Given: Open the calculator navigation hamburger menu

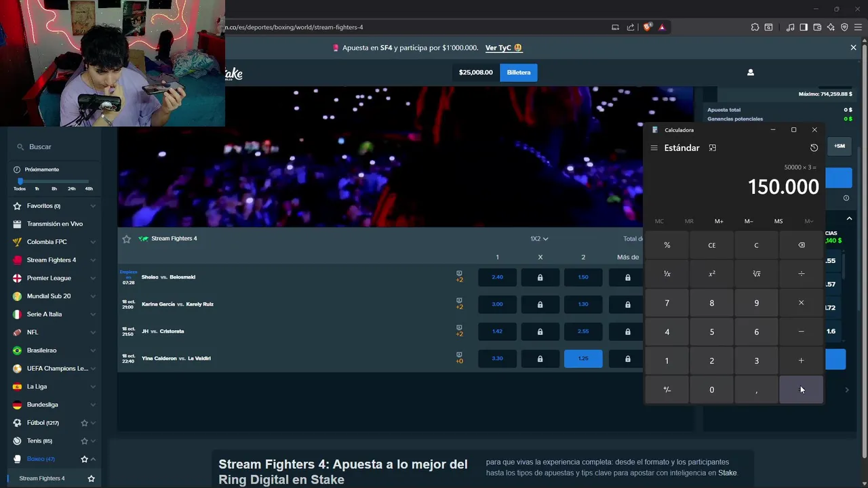Looking at the screenshot, I should click(654, 148).
